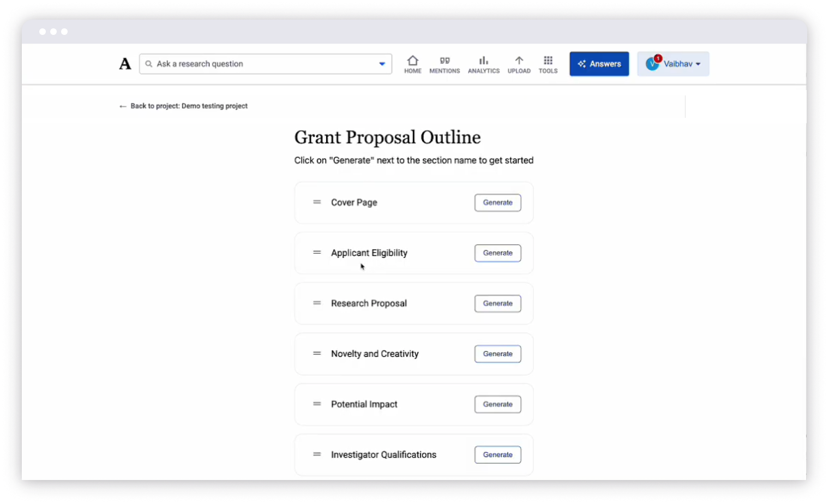Click the drag handle beside Research Proposal
Screen dimensions: 829x504
point(317,303)
